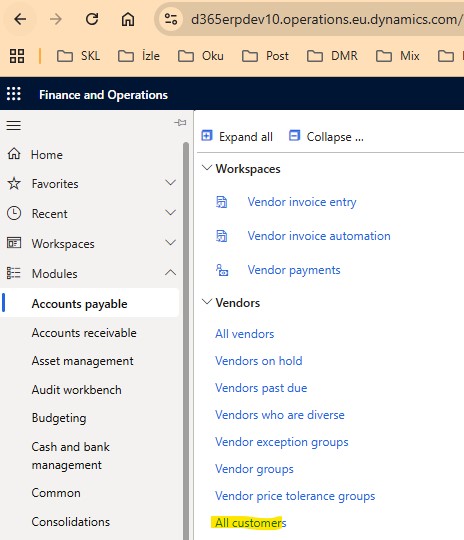
Task: Collapse the Workspaces group chevron
Action: (207, 168)
